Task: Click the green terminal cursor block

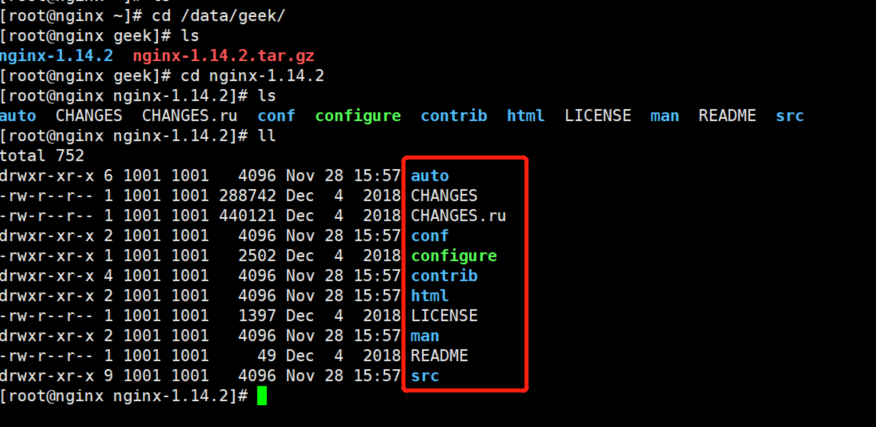Action: pos(261,396)
